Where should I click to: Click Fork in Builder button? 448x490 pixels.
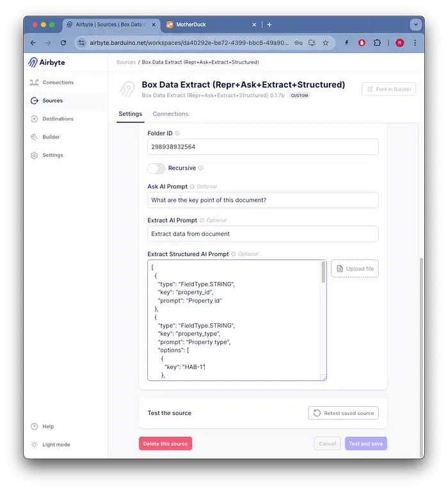(x=388, y=89)
